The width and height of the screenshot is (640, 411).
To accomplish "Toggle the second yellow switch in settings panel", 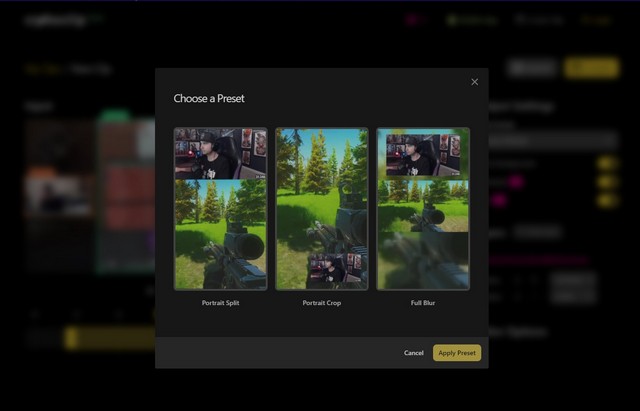I will coord(606,182).
